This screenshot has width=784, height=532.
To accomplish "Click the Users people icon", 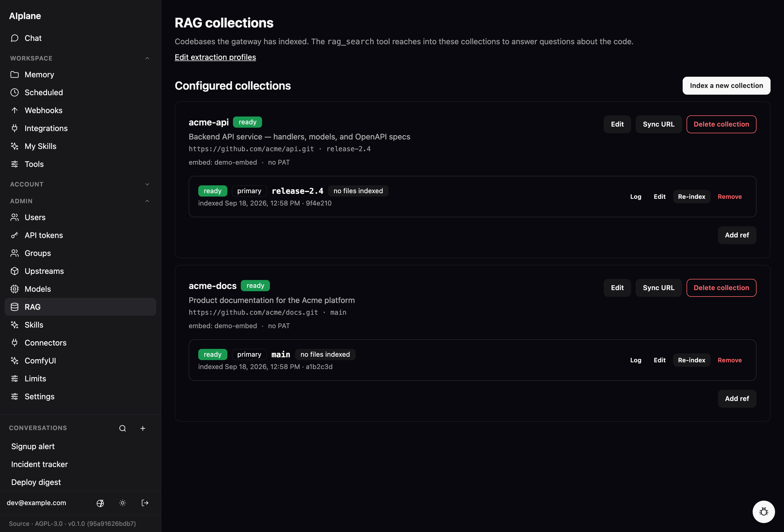I will pos(15,217).
